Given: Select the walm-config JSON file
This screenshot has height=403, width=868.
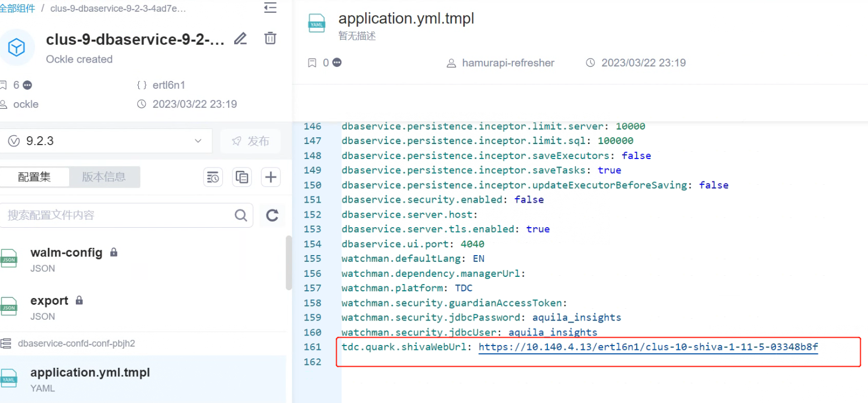Looking at the screenshot, I should point(143,260).
